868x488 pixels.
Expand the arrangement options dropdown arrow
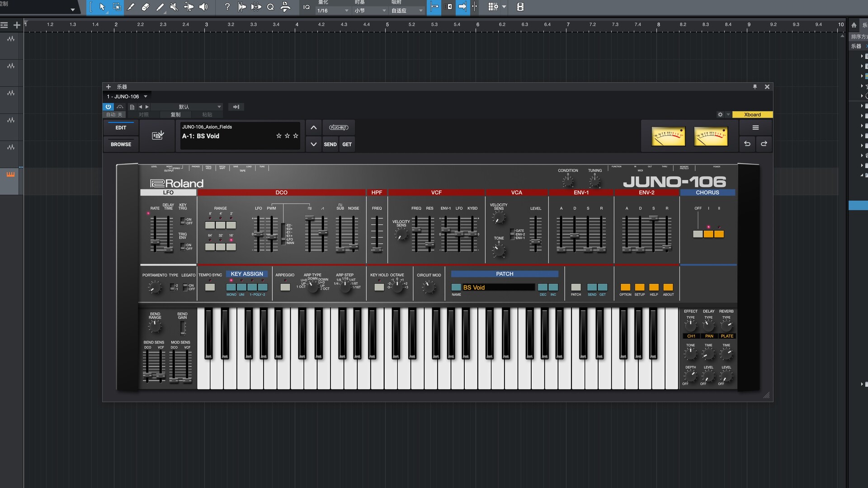point(504,7)
